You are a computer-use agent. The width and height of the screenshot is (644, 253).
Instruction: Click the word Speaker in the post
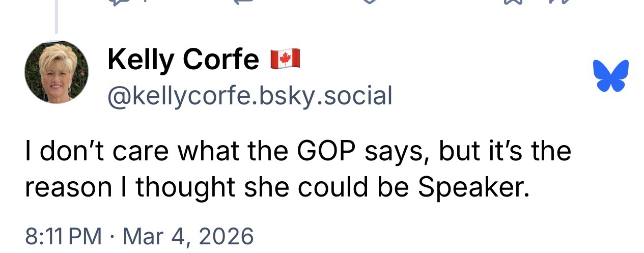[x=471, y=188]
